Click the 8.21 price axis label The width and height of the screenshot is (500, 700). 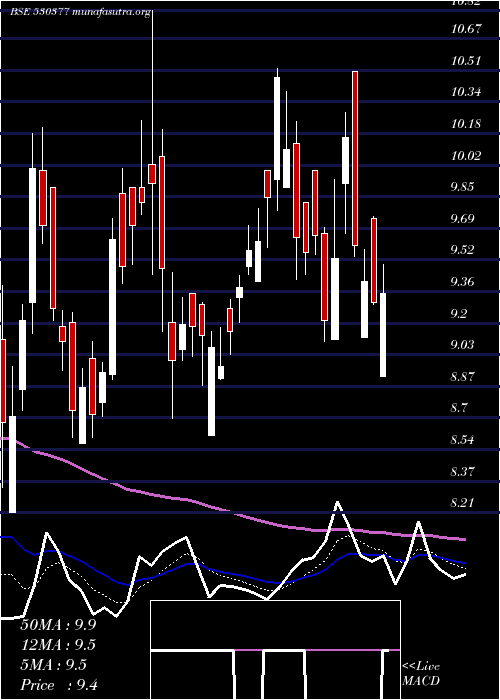click(x=463, y=504)
